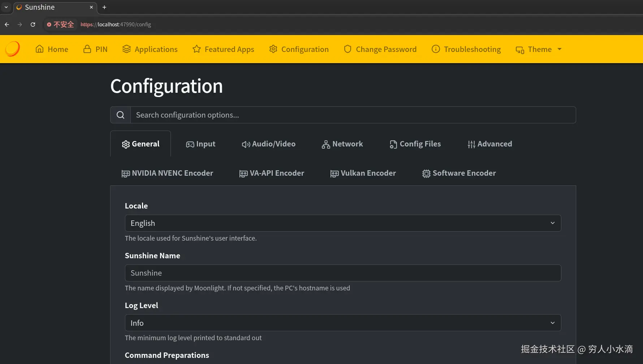643x364 pixels.
Task: Open the Locale dropdown
Action: coord(343,223)
